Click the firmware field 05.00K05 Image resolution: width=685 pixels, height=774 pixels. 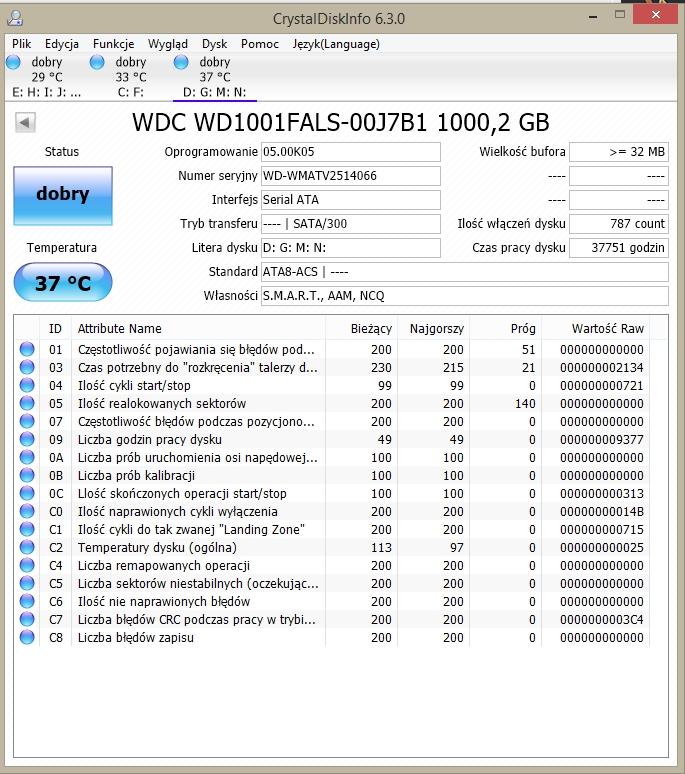(x=350, y=152)
